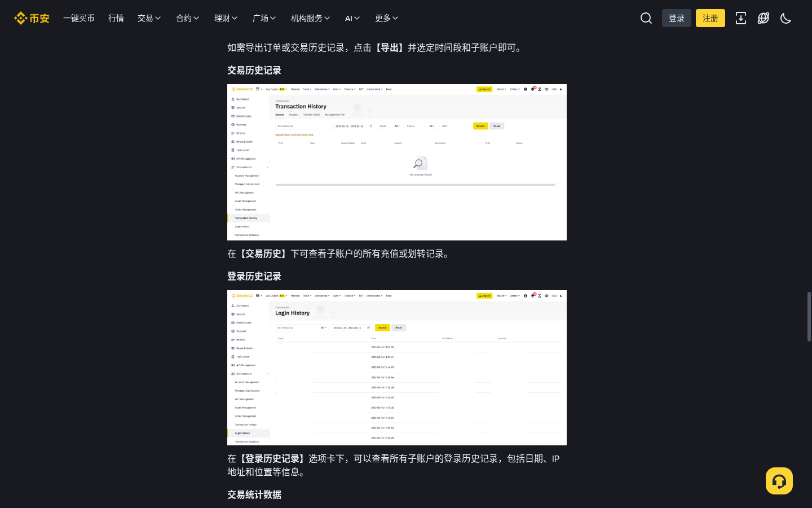Click the 登录历史记录 heading

click(254, 277)
